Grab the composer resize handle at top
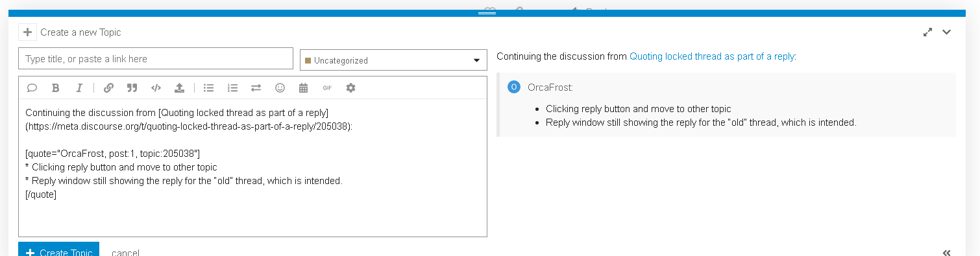The image size is (980, 256). click(x=487, y=13)
